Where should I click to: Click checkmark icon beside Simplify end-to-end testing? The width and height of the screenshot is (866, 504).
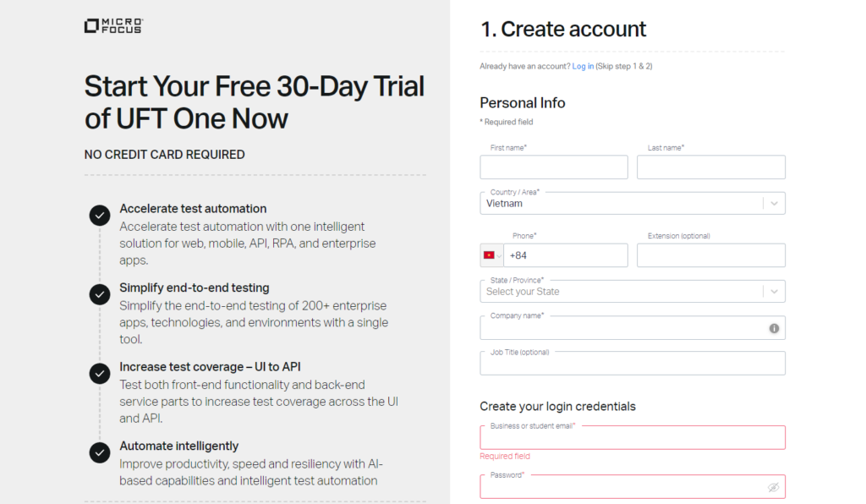(100, 294)
